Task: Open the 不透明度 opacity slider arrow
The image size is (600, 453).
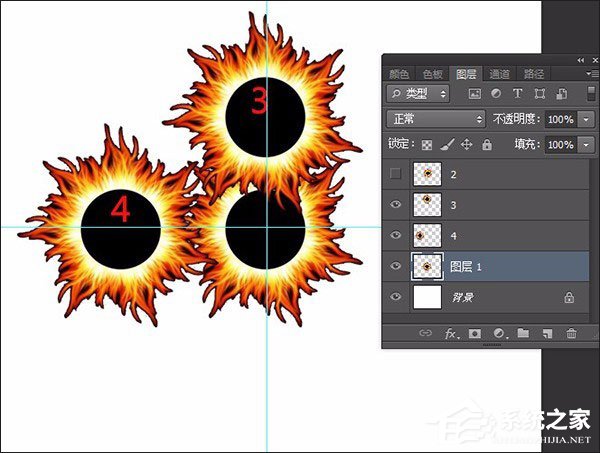Action: coord(586,119)
